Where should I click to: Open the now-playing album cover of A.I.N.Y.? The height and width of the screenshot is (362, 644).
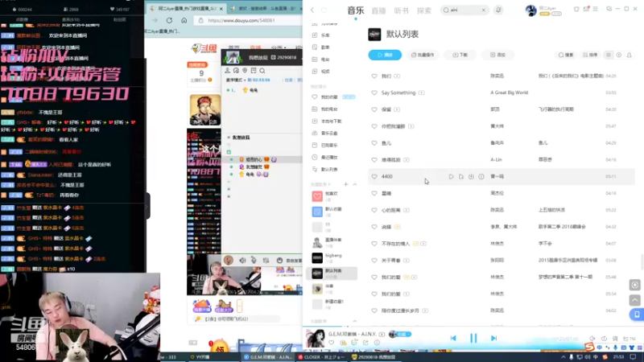point(315,339)
